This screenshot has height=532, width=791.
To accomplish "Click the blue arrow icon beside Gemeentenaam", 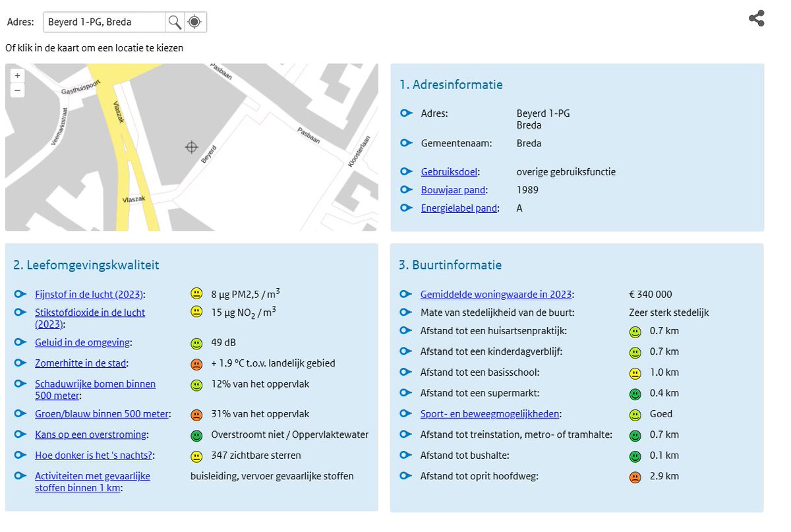I will click(x=406, y=143).
